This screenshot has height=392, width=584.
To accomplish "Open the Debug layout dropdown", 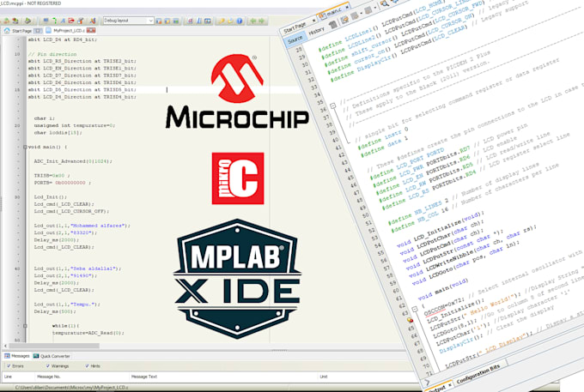I will click(129, 21).
